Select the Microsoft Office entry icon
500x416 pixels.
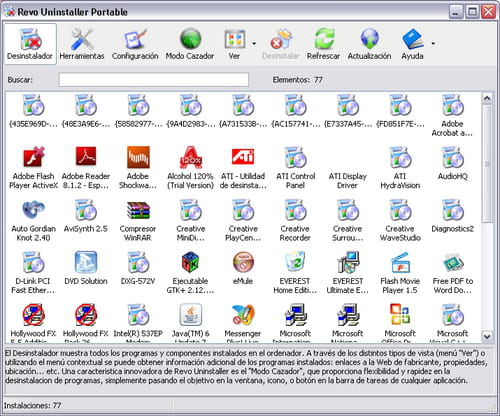tap(400, 314)
